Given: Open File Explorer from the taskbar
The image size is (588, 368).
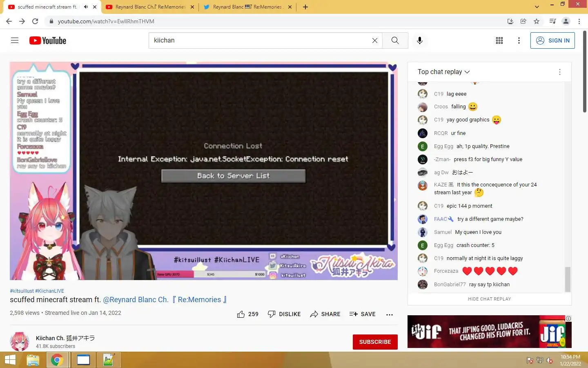Looking at the screenshot, I should pos(33,360).
